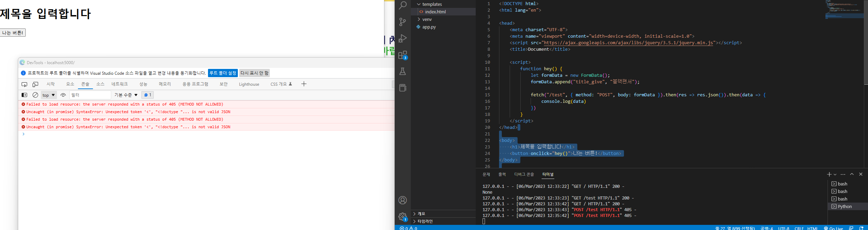The height and width of the screenshot is (230, 868).
Task: Switch to the 소스 tab in DevTools
Action: click(x=100, y=84)
